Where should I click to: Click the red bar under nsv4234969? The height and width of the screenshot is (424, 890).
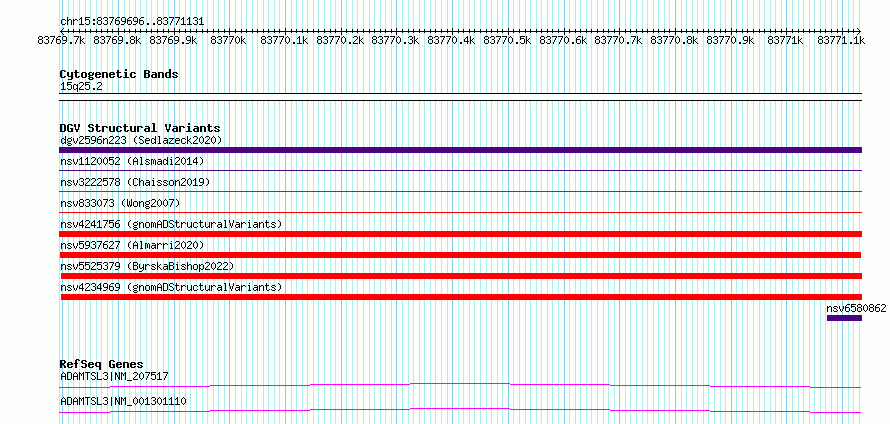pos(460,297)
